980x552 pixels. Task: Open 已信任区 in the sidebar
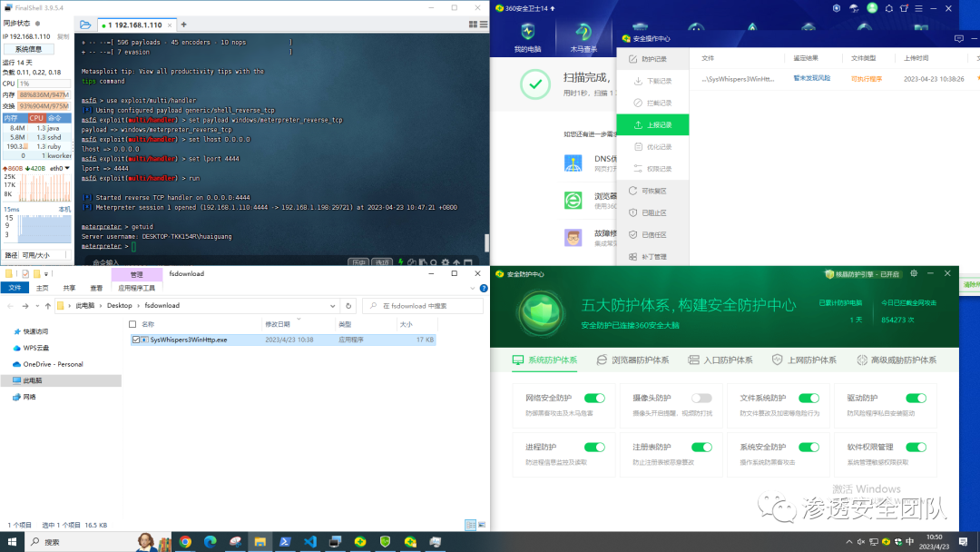click(653, 234)
